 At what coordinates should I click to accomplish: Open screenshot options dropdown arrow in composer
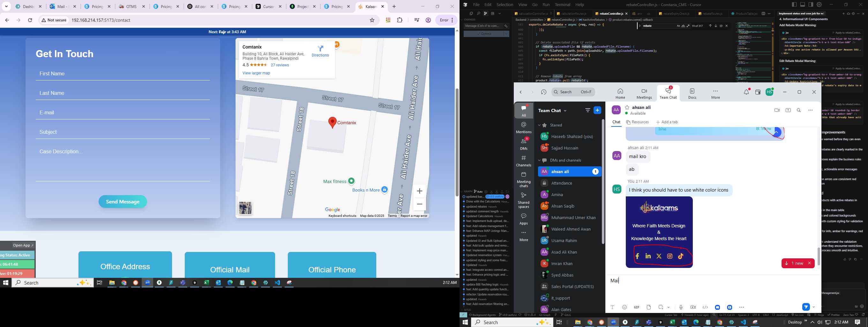coord(669,307)
